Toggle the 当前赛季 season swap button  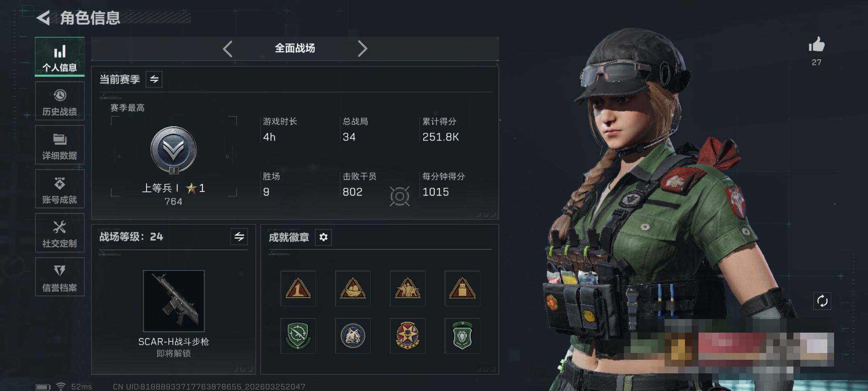coord(154,80)
